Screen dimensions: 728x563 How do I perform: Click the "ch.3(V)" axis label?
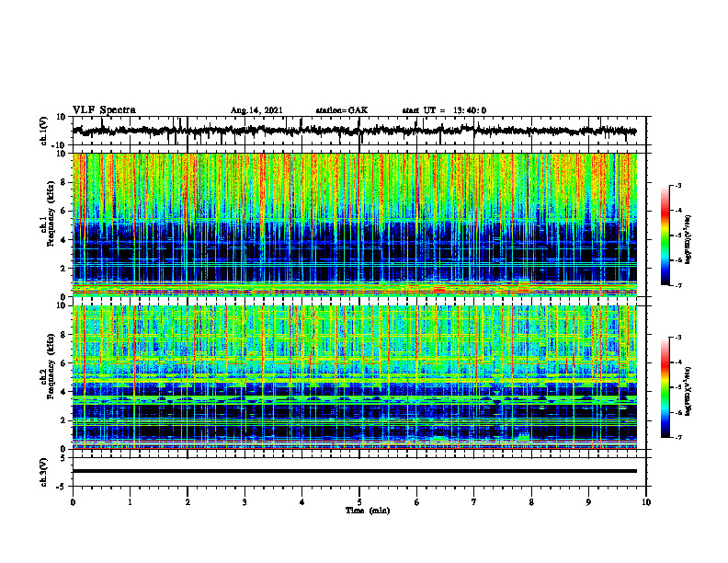point(44,472)
